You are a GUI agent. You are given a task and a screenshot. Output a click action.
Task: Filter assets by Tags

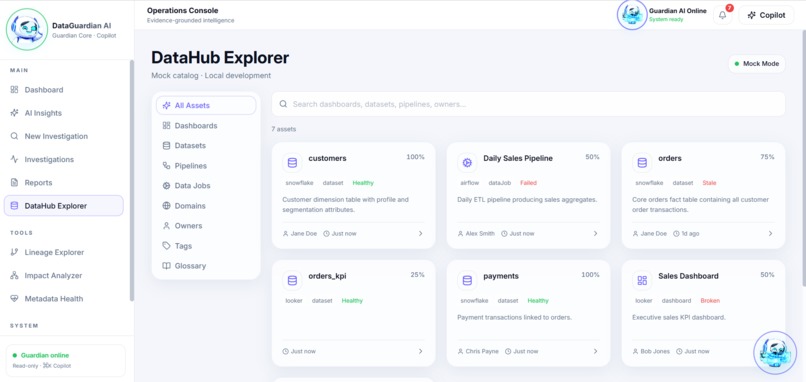pos(206,246)
